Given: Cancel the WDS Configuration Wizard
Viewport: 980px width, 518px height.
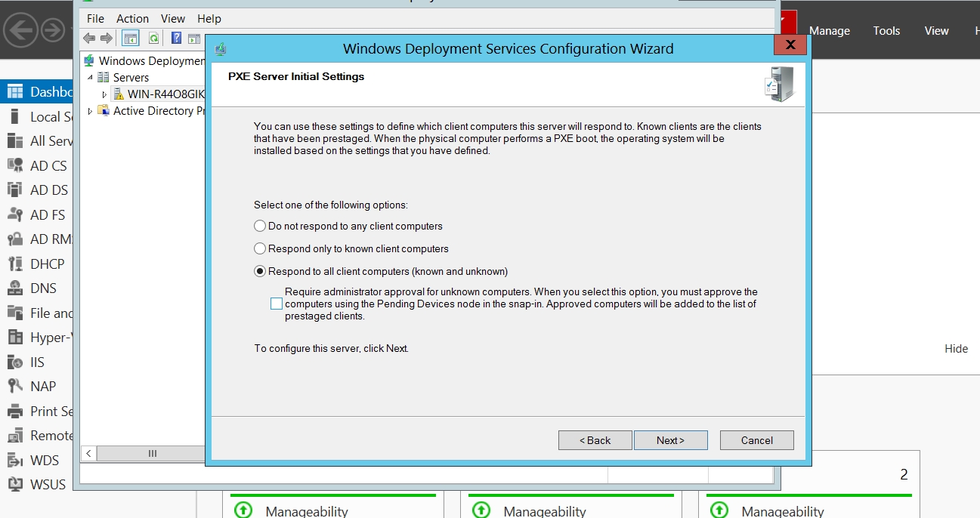Looking at the screenshot, I should tap(756, 440).
